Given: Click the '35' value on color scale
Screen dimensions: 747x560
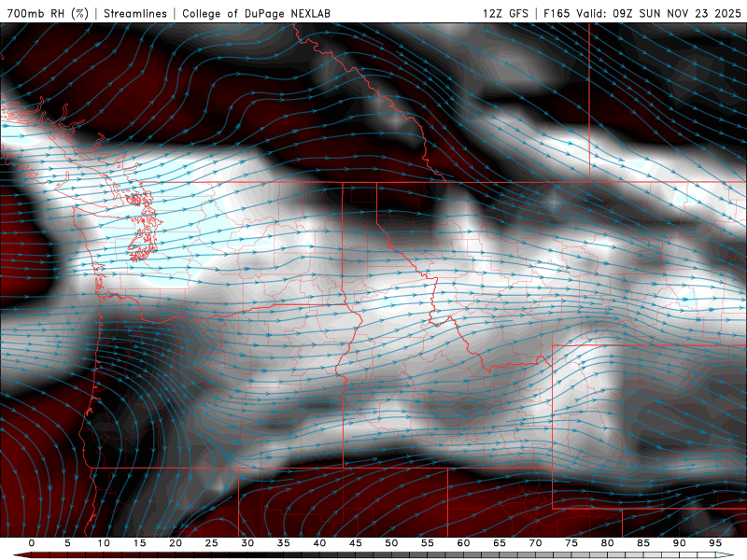Looking at the screenshot, I should [284, 543].
